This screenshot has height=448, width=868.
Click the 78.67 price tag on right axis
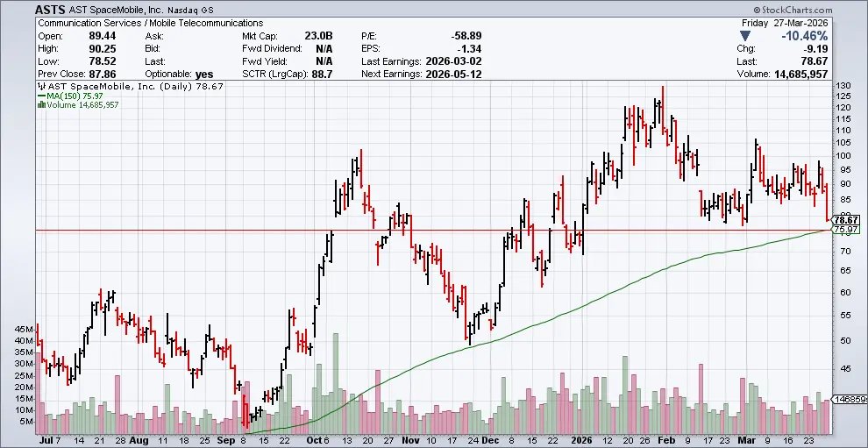pos(846,220)
